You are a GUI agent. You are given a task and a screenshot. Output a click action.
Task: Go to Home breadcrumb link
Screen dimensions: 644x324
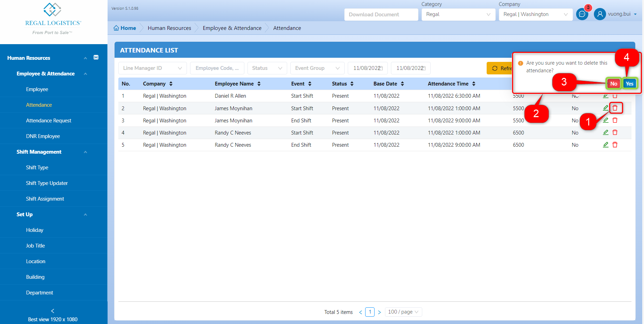[x=125, y=28]
